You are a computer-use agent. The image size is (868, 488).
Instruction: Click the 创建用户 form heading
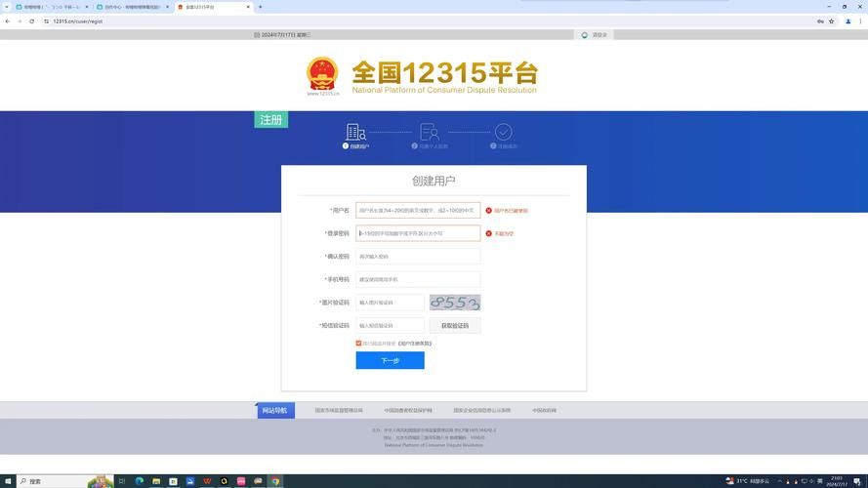(x=434, y=181)
